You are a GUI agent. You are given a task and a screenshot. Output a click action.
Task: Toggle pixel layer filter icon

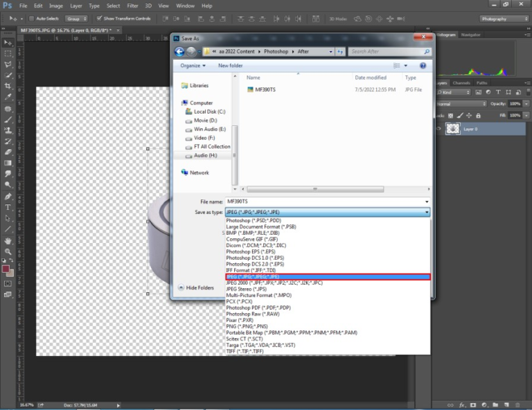[x=479, y=92]
